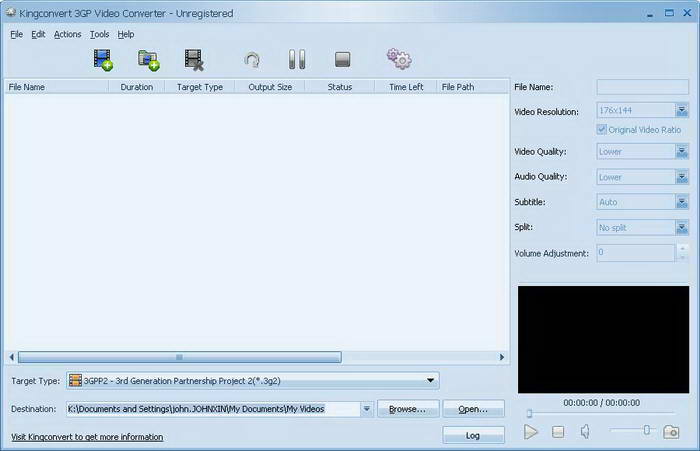Minimize the Kingconvert window

click(650, 13)
